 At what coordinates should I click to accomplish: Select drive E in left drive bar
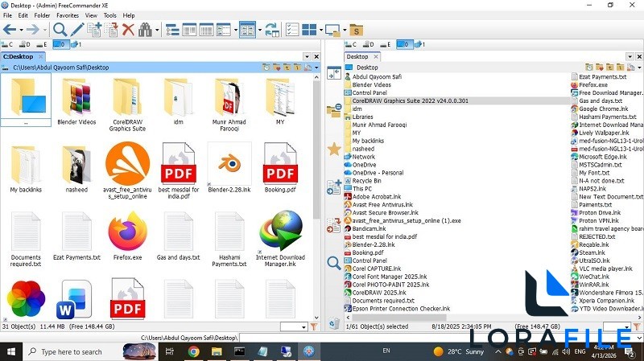click(42, 44)
